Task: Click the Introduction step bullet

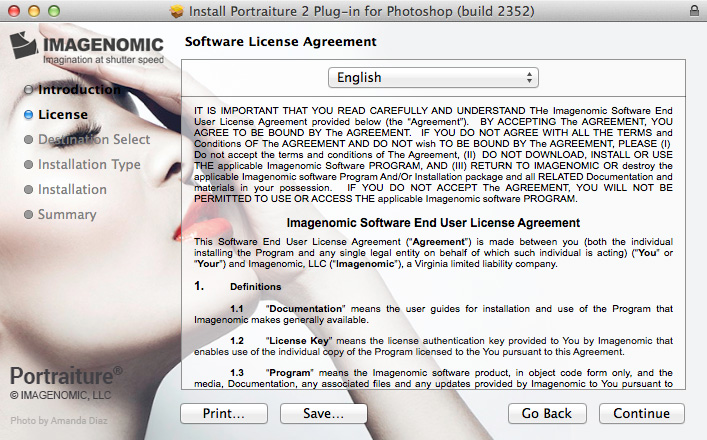Action: pos(28,90)
